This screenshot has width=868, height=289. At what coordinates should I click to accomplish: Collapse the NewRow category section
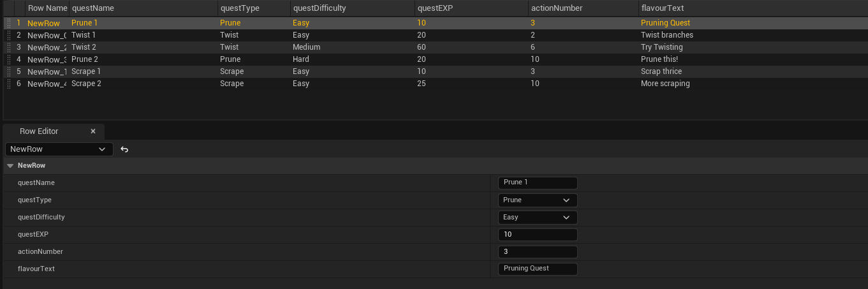pos(10,166)
